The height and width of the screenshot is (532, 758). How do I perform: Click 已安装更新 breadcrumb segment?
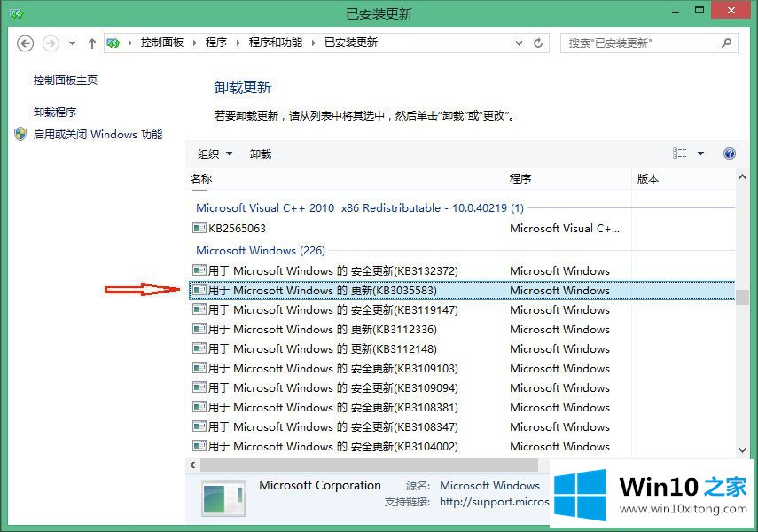[351, 43]
